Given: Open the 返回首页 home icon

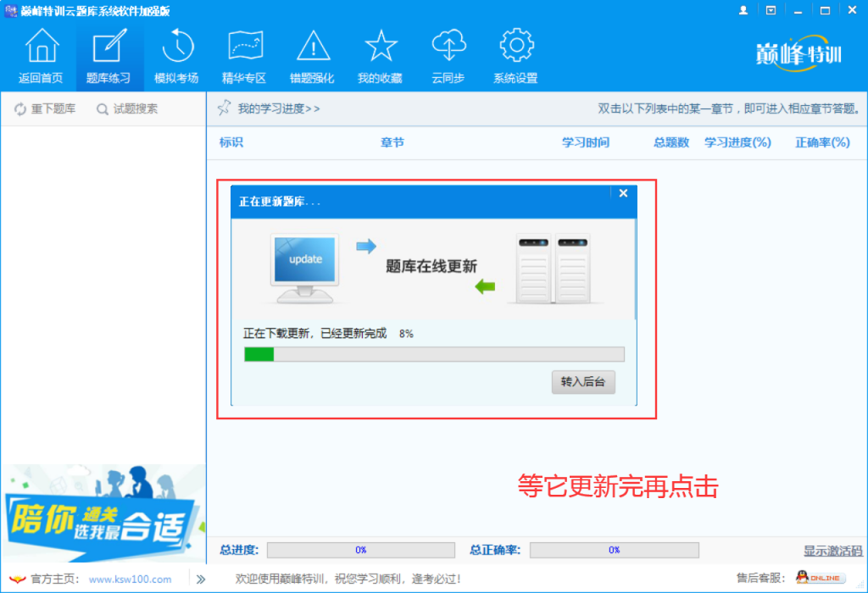Looking at the screenshot, I should coord(41,53).
